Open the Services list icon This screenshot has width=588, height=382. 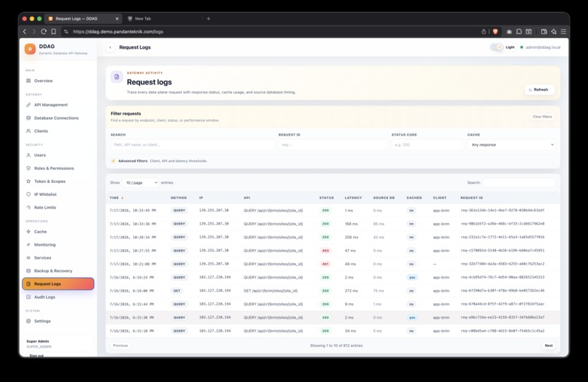click(x=28, y=257)
